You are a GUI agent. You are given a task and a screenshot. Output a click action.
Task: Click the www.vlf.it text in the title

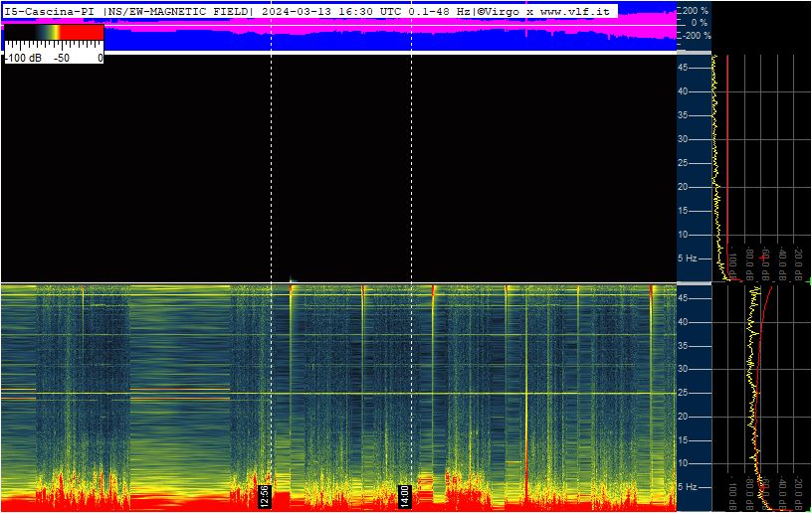pyautogui.click(x=575, y=11)
